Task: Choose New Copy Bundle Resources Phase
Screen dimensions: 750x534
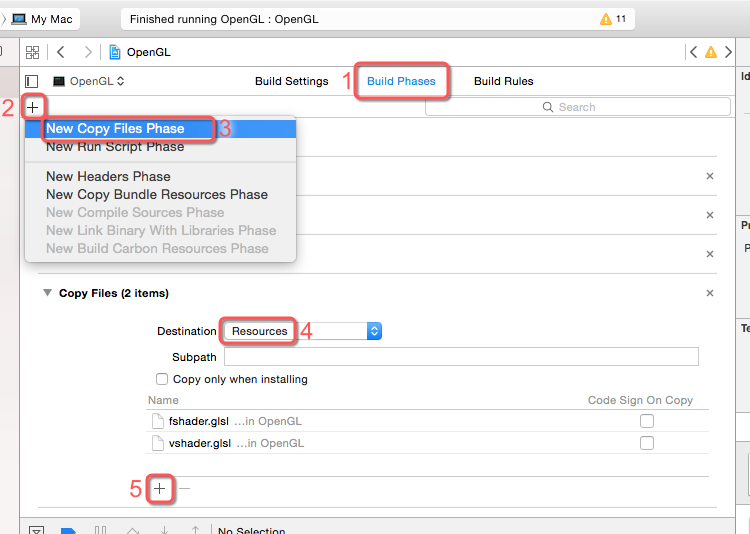Action: 161,195
